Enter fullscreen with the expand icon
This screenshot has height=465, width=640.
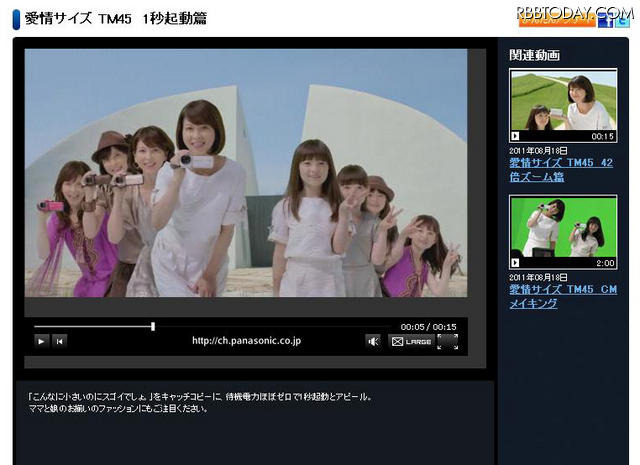[x=447, y=341]
